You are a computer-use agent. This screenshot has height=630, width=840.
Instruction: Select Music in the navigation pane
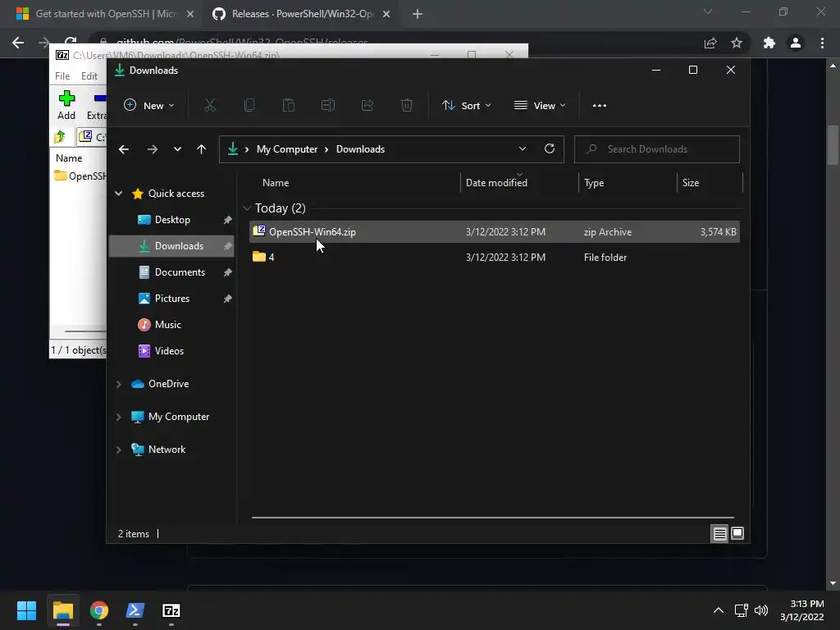pos(167,325)
